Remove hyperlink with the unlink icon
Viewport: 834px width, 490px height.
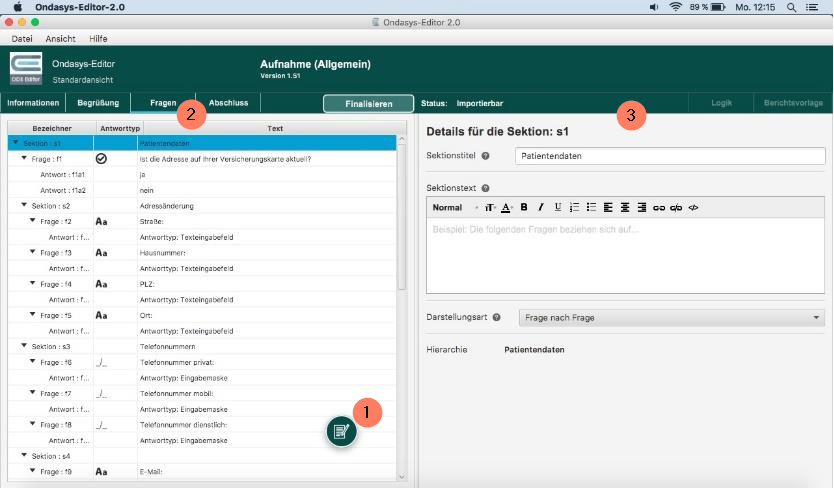[676, 208]
